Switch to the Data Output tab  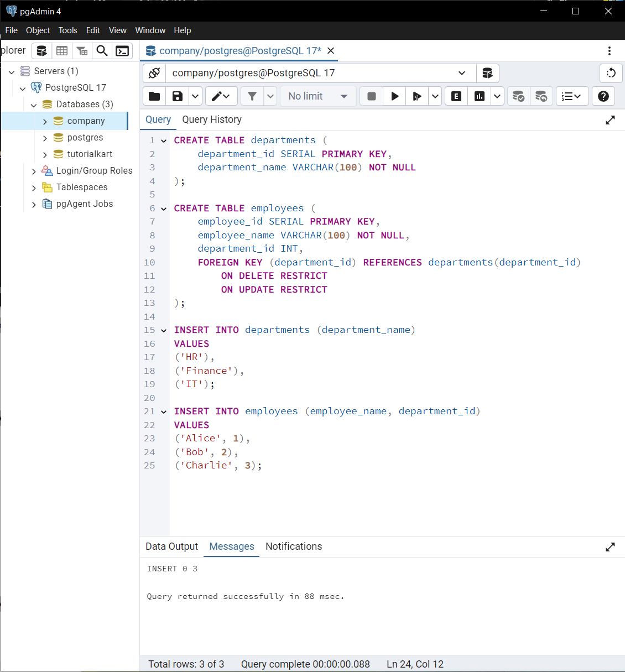point(171,546)
